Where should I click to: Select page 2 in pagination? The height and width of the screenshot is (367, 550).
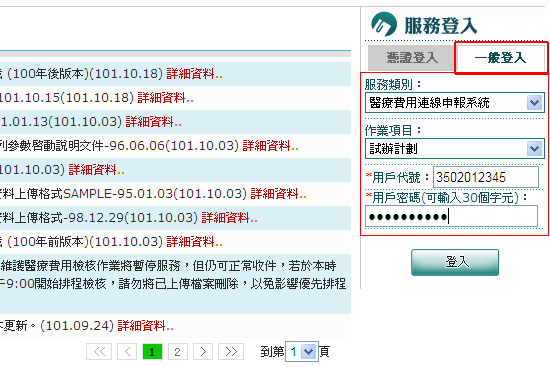point(177,352)
